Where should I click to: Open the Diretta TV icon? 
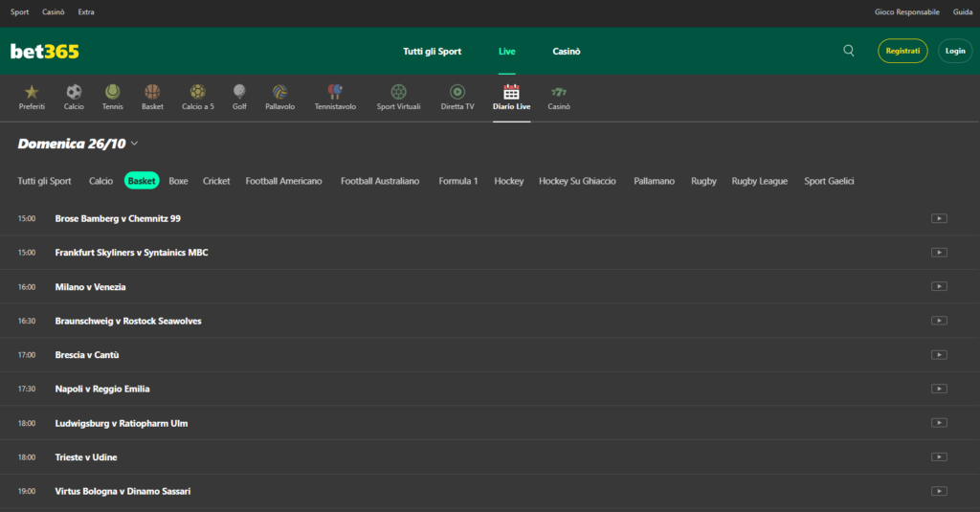coord(457,92)
